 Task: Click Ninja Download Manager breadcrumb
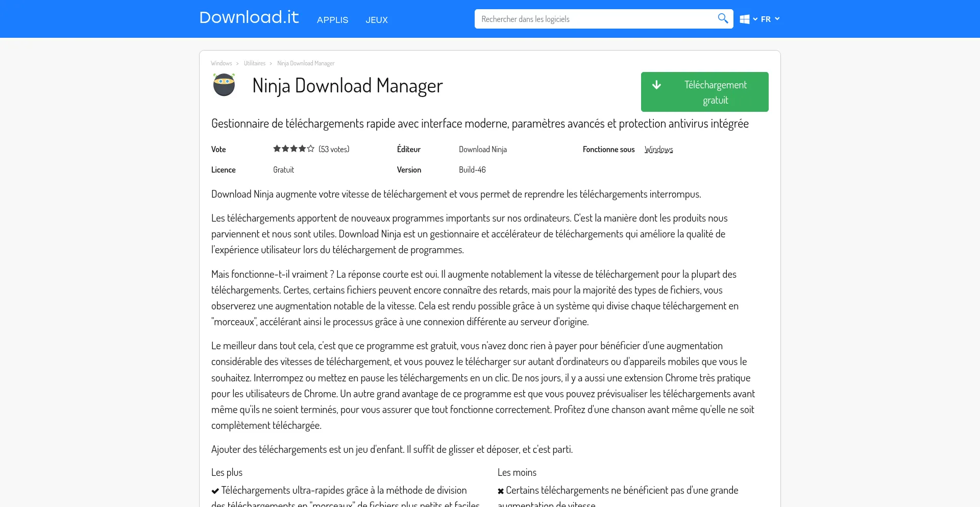306,63
